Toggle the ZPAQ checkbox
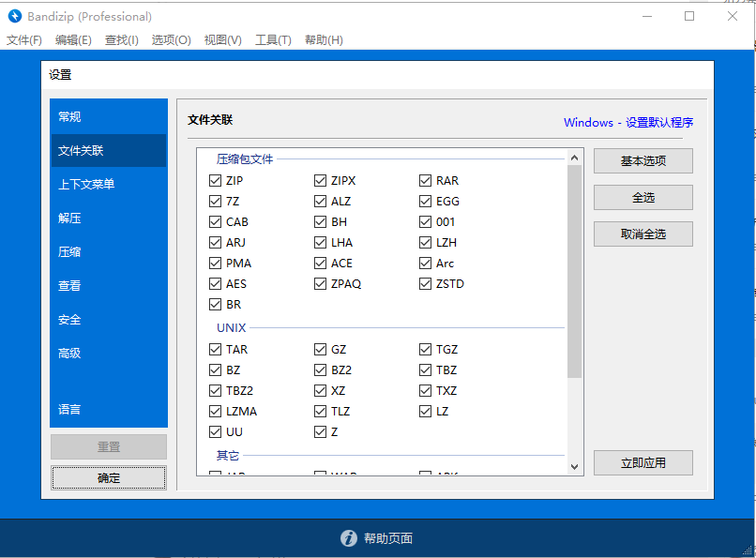 pos(320,284)
